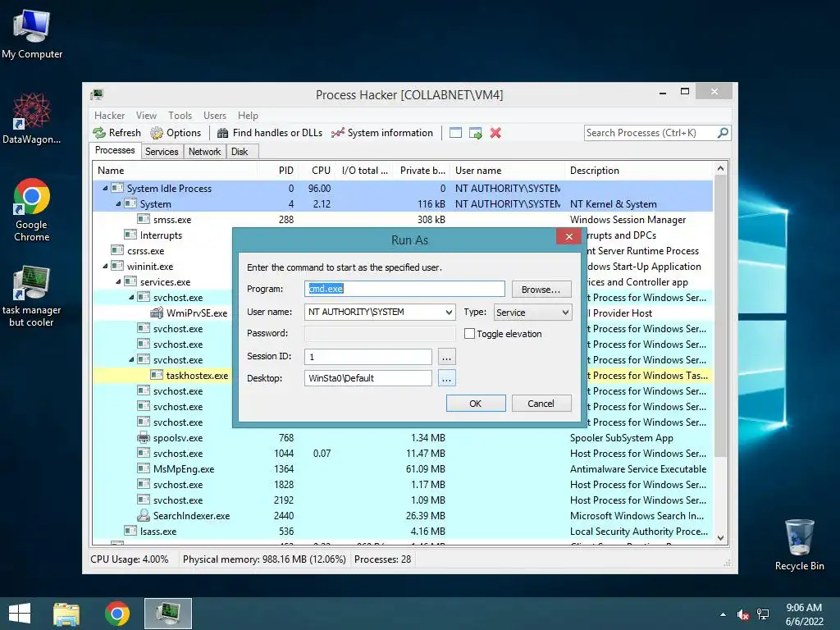Viewport: 840px width, 630px height.
Task: Click the Refresh toolbar icon
Action: pyautogui.click(x=99, y=133)
